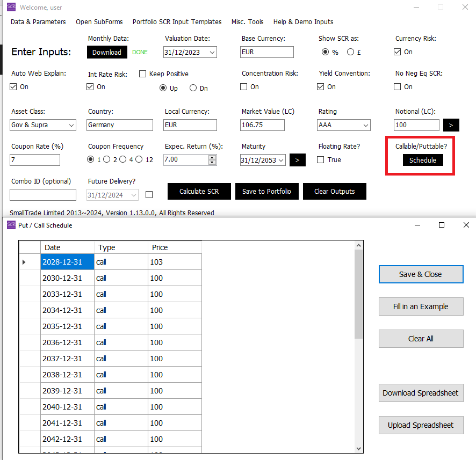Click the arrow button beside Notional field
This screenshot has height=460, width=476.
point(451,125)
